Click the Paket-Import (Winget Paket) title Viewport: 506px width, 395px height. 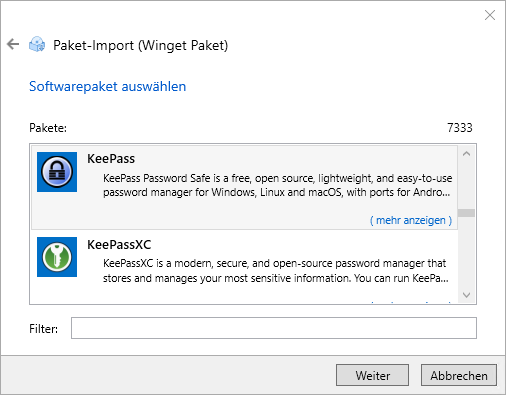coord(140,45)
